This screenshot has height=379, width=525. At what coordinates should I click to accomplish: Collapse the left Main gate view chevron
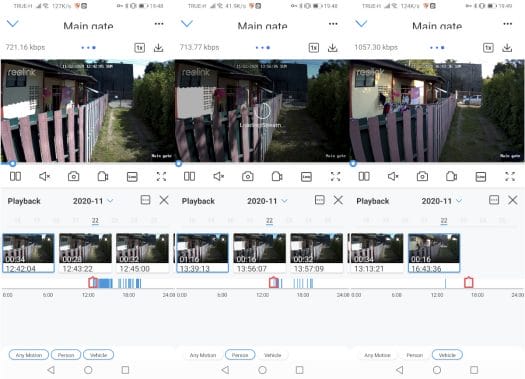pos(13,23)
